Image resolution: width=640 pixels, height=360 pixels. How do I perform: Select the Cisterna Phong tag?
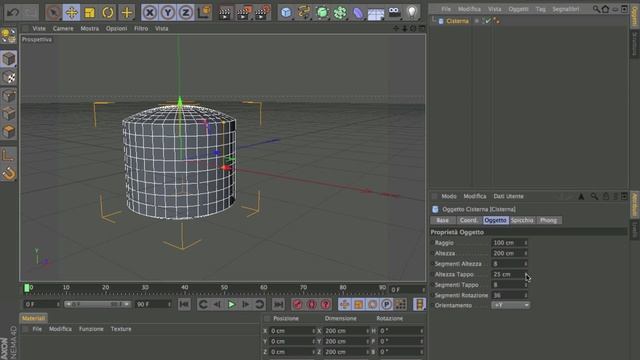tap(497, 21)
